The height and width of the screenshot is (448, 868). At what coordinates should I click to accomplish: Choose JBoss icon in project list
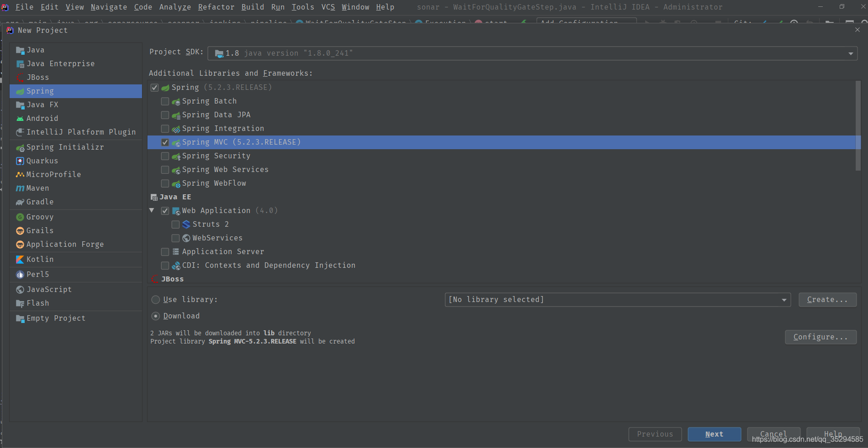20,78
